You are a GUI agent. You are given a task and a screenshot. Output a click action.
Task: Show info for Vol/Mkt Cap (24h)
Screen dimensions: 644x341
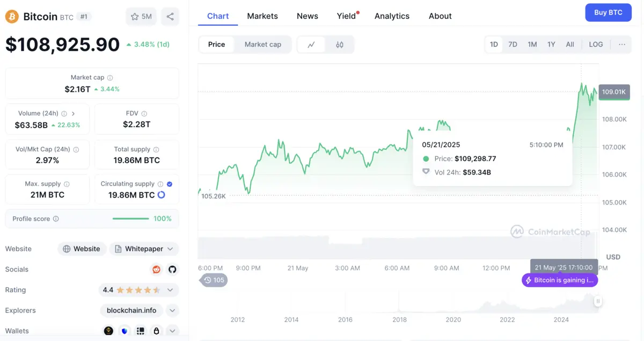tap(76, 150)
